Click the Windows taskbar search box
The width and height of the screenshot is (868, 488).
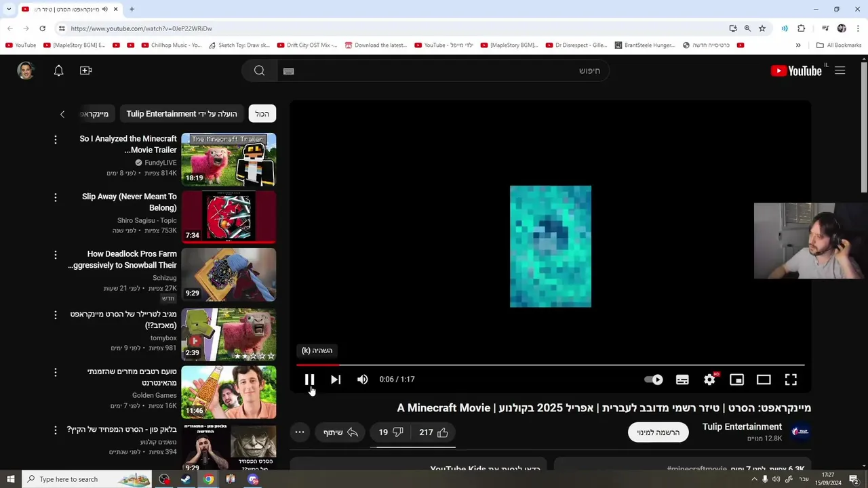click(86, 479)
